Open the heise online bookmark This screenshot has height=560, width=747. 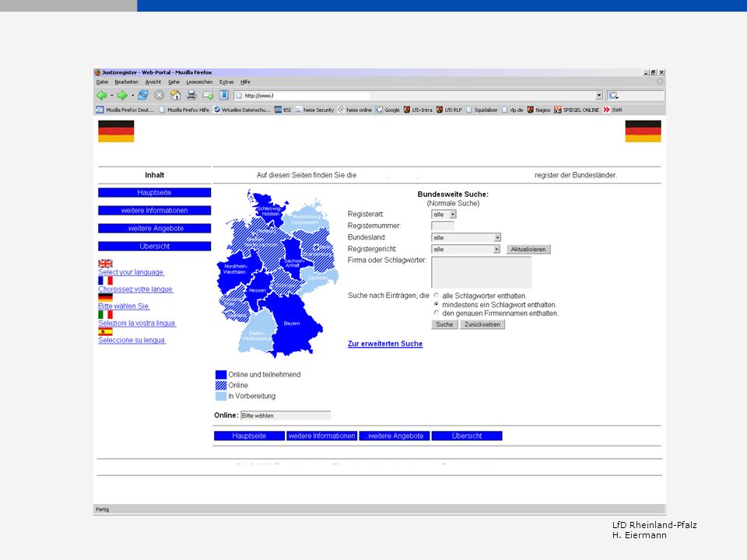click(x=355, y=110)
